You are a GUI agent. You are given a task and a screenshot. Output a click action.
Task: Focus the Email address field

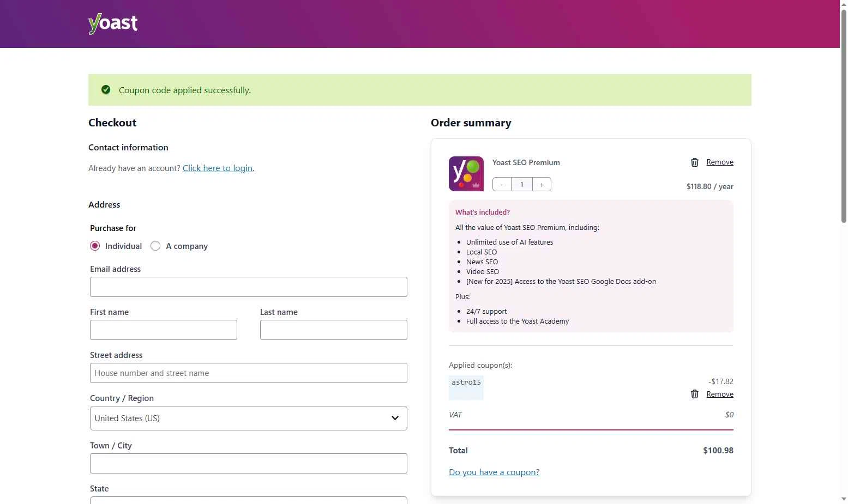tap(249, 287)
